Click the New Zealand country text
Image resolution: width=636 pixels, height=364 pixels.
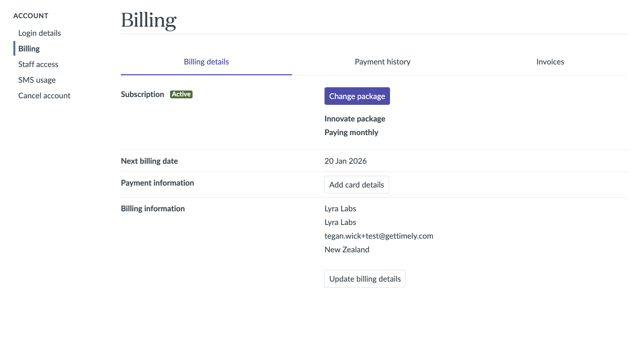pos(347,250)
